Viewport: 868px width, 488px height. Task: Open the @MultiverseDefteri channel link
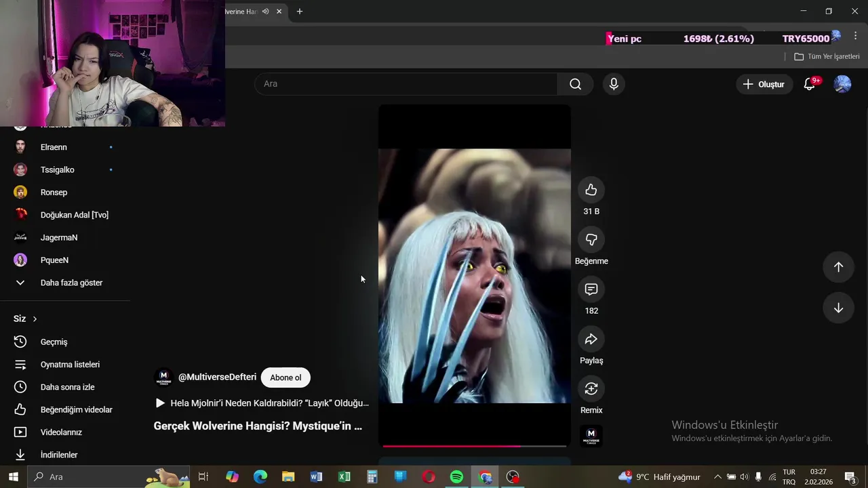pyautogui.click(x=217, y=377)
